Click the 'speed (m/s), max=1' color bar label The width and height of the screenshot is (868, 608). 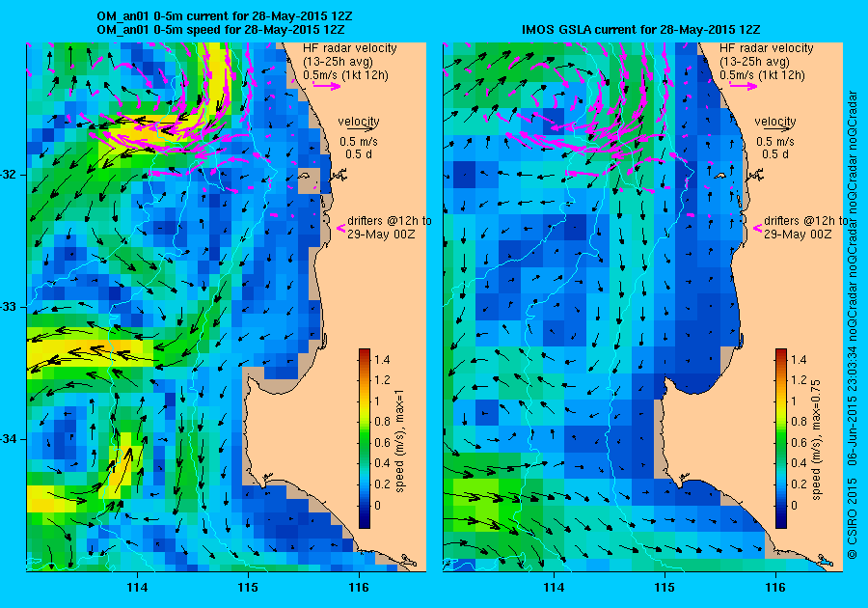point(399,440)
